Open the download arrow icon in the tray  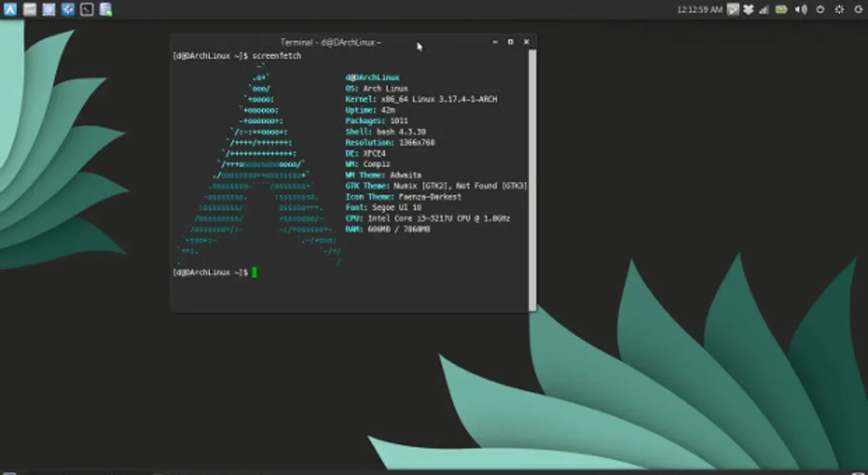747,9
